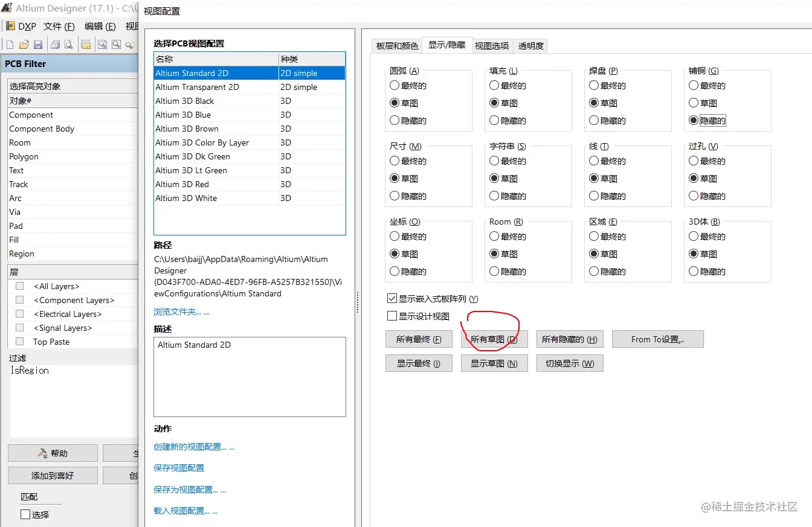Click the fit document zoom icon

click(x=103, y=45)
